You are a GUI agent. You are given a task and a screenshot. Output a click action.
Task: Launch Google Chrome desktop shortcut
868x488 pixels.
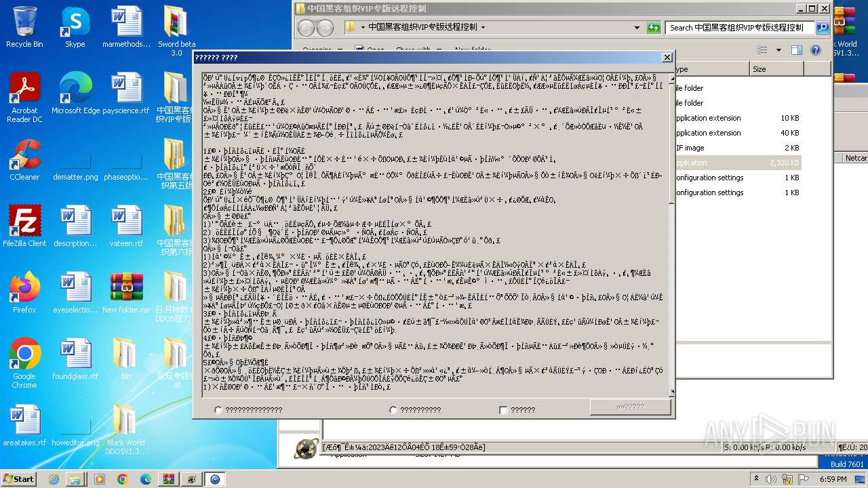(x=24, y=363)
